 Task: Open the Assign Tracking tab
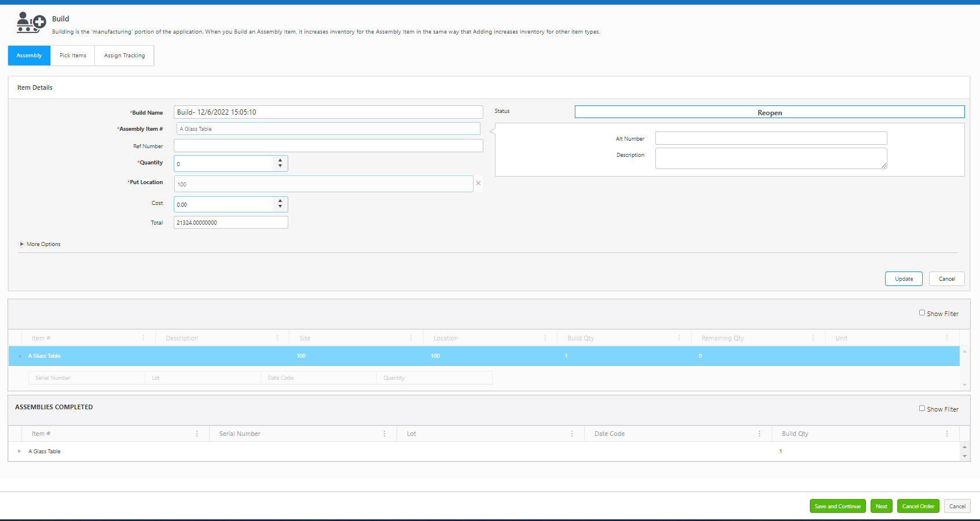tap(124, 56)
